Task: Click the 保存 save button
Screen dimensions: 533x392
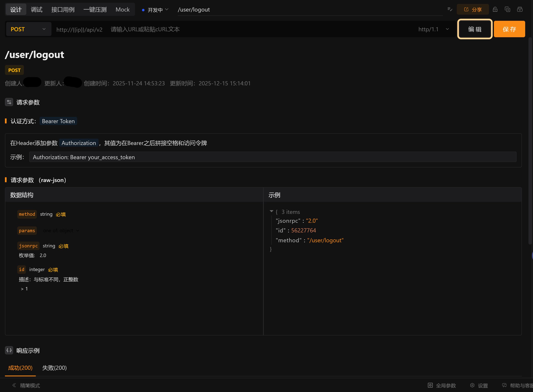Action: (x=509, y=29)
